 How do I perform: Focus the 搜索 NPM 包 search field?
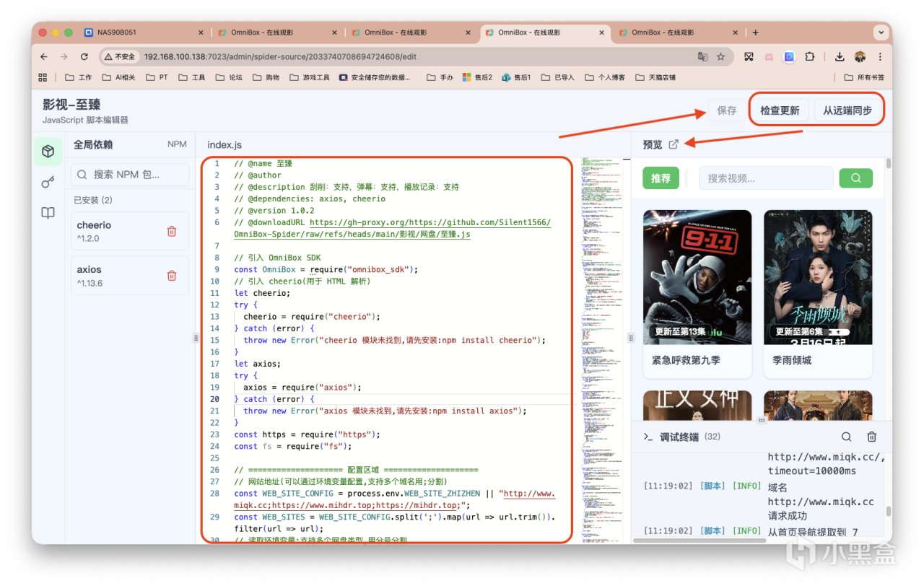click(130, 174)
